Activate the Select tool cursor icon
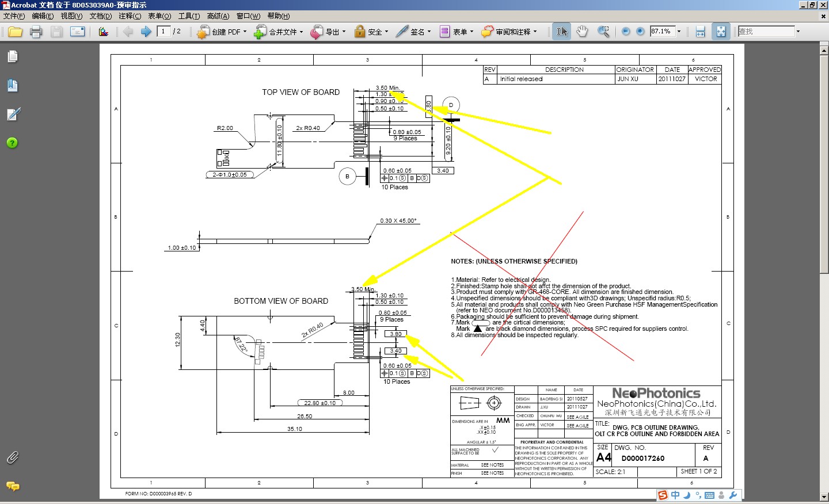Screen dimensions: 829x504 tap(562, 32)
